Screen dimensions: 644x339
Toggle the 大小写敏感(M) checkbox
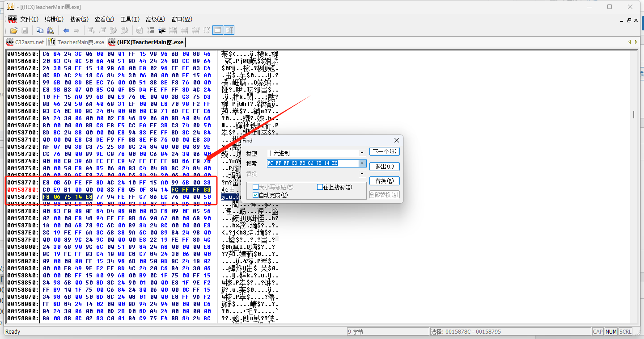coord(255,187)
